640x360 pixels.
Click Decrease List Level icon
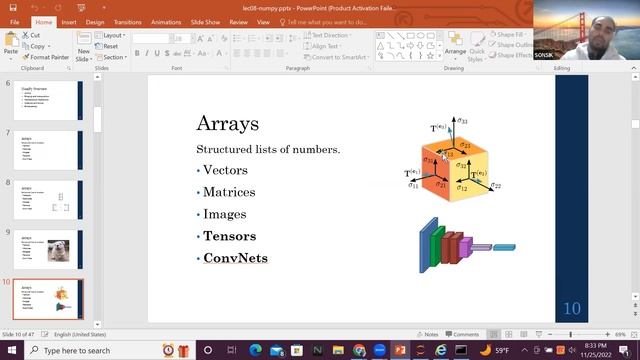pyautogui.click(x=268, y=38)
